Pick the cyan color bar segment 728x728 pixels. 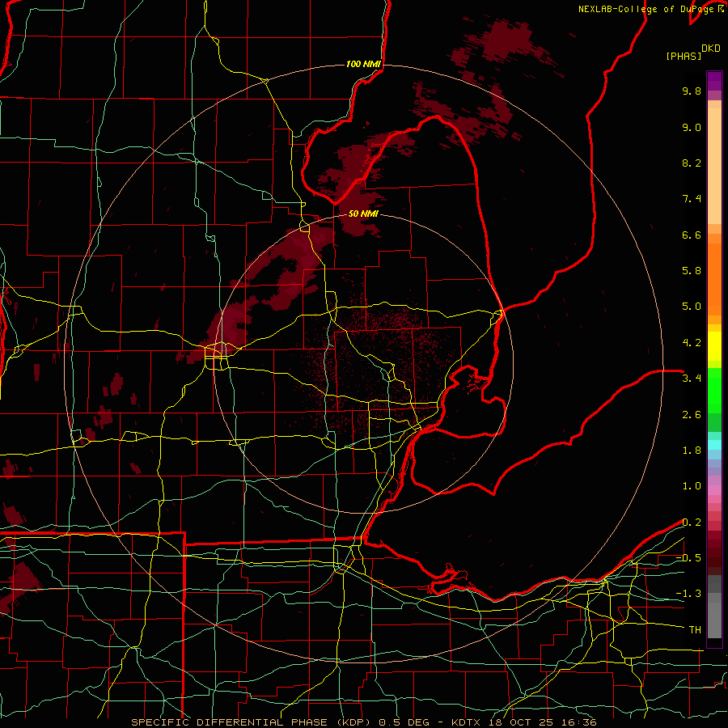point(714,445)
